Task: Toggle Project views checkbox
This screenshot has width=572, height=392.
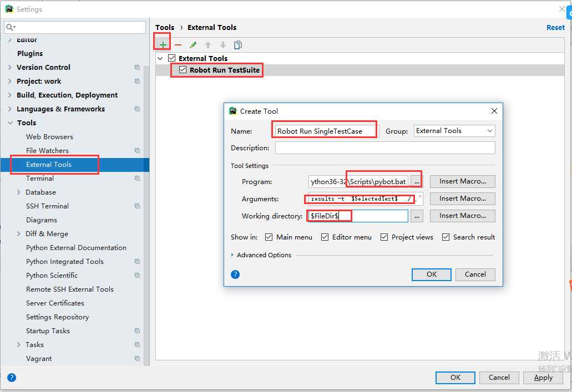Action: click(384, 237)
